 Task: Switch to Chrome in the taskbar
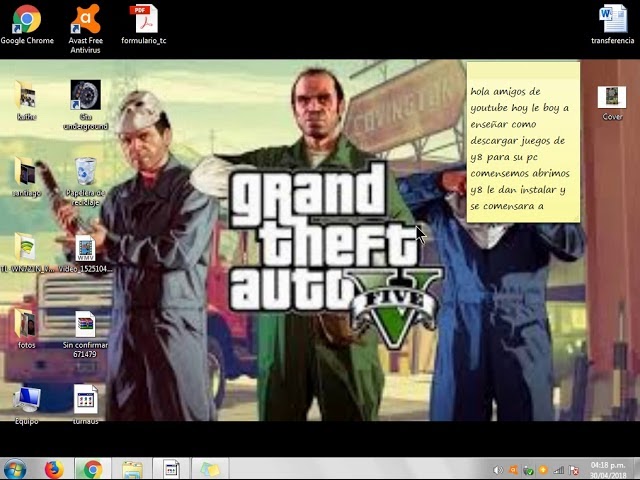[93, 469]
